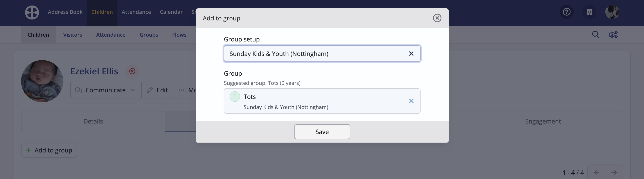This screenshot has width=644, height=179.
Task: Open the Tots group selector box
Action: (322, 101)
